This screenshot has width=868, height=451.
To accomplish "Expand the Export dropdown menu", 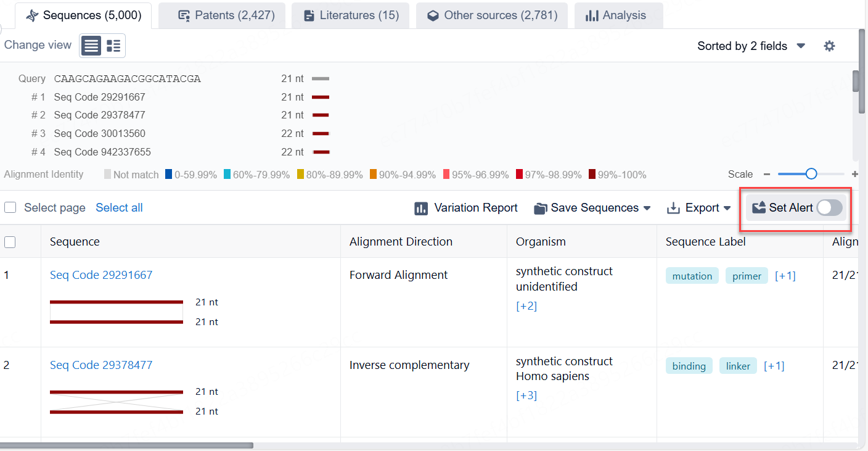I will pyautogui.click(x=699, y=208).
